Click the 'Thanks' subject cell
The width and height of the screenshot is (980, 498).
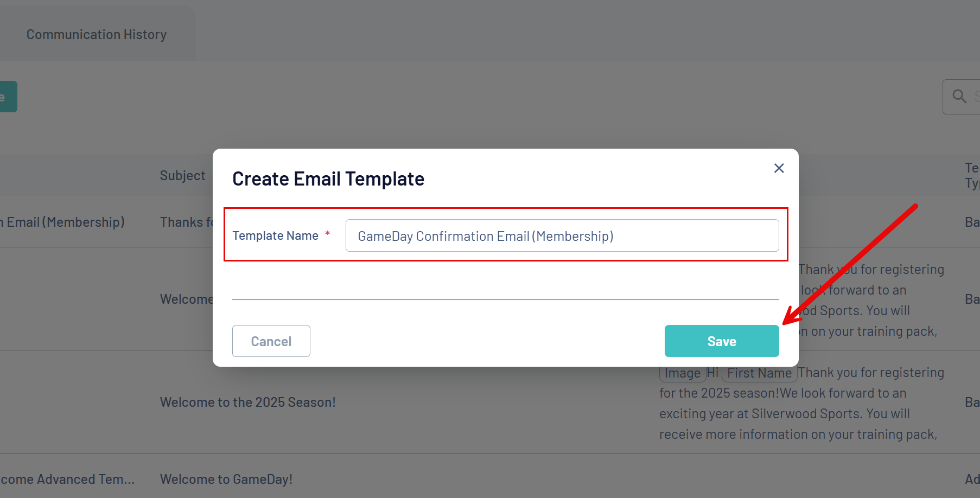click(x=186, y=222)
